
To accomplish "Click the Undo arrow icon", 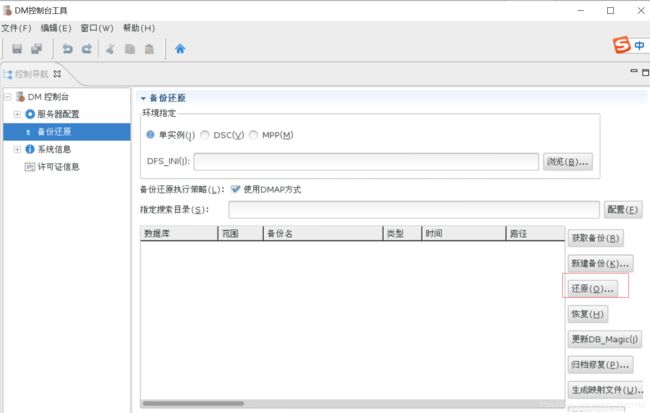I will pos(67,49).
